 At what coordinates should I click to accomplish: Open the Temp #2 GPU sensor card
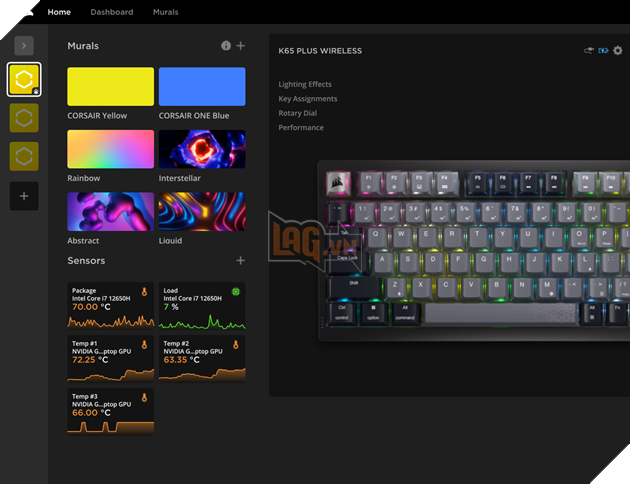[x=202, y=359]
